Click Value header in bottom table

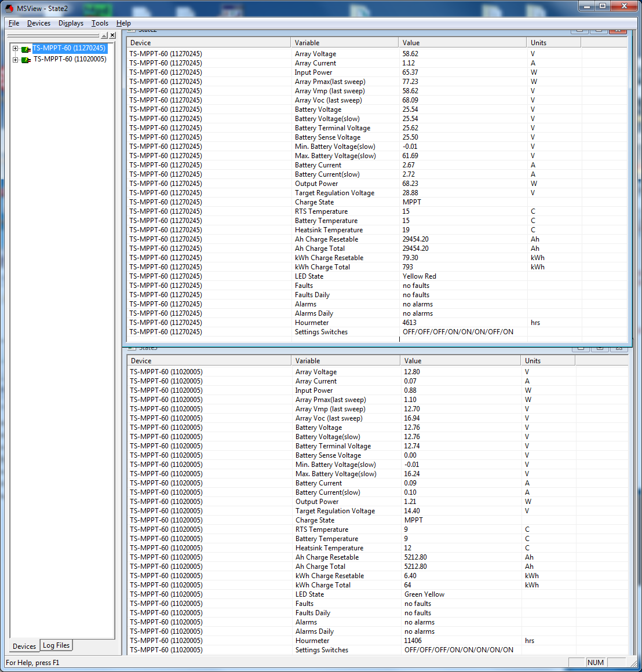coord(460,361)
